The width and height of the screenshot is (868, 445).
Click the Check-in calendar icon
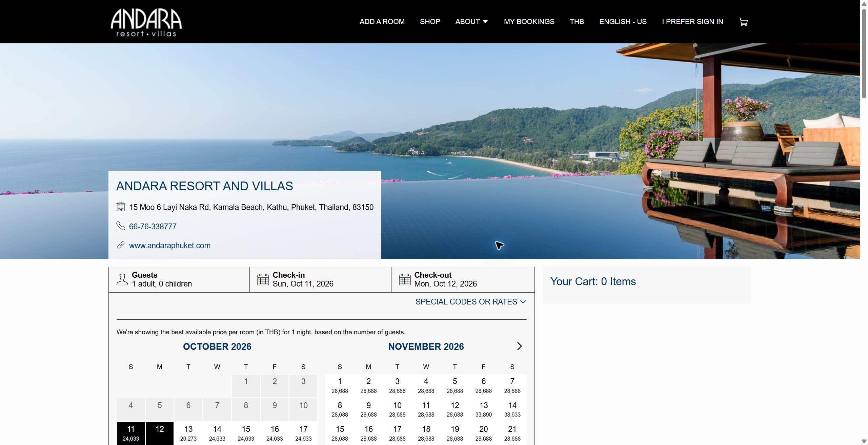[263, 279]
